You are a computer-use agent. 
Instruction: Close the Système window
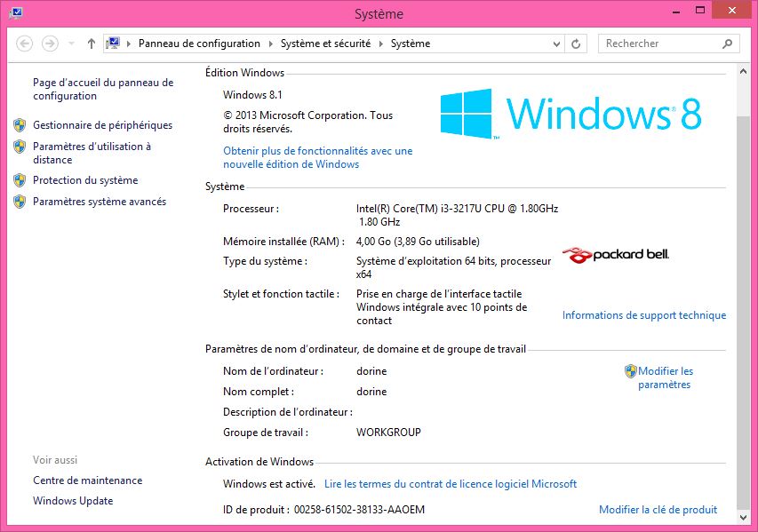tap(732, 10)
